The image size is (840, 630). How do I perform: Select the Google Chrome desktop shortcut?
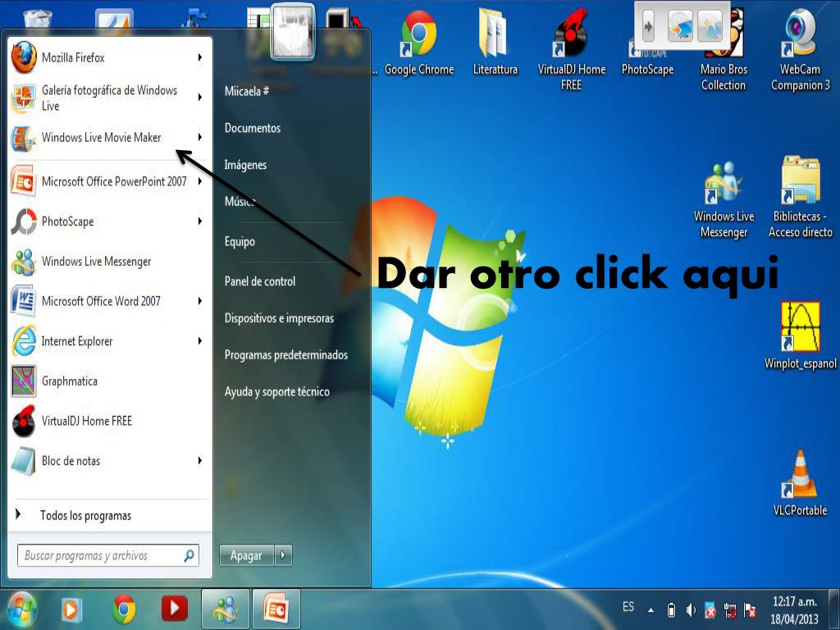419,43
